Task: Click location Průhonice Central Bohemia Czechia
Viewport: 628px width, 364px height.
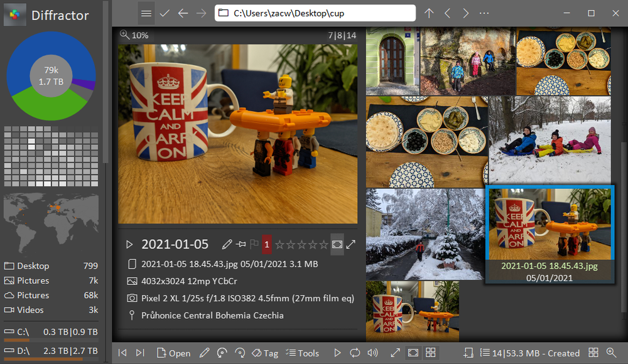Action: [x=212, y=316]
